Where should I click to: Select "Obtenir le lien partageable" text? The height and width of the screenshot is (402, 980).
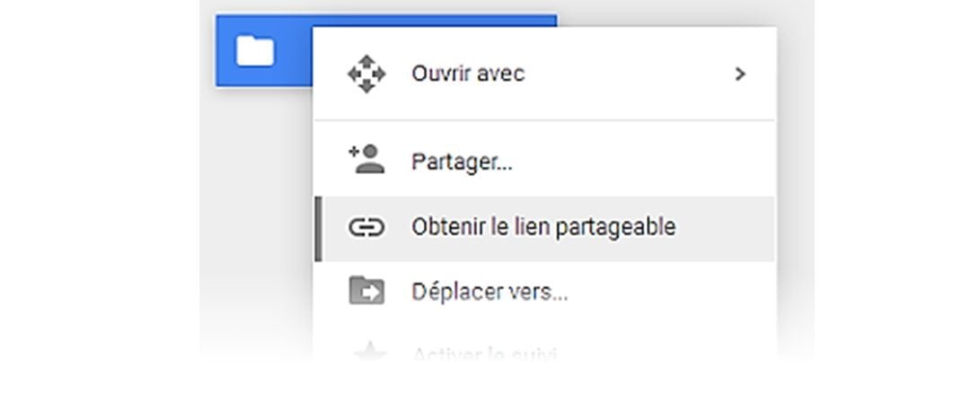(x=543, y=228)
